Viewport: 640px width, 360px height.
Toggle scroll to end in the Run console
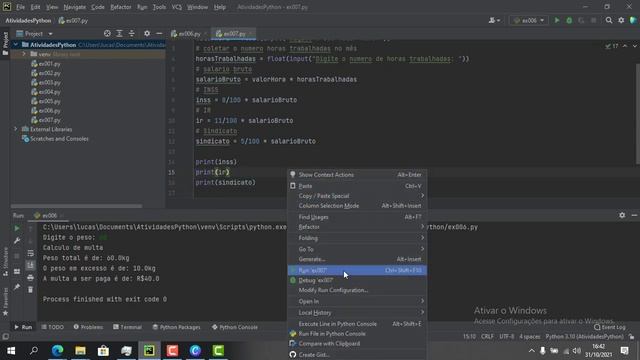click(30, 265)
